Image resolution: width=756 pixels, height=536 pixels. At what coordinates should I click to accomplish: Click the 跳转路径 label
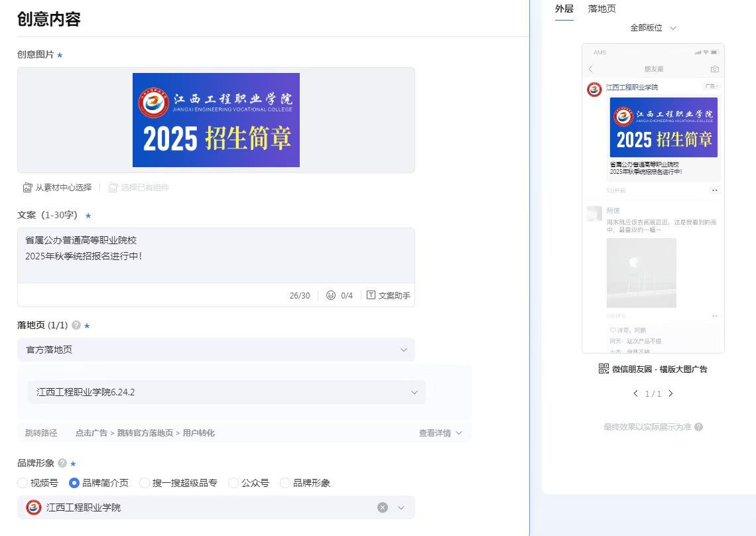pos(41,433)
